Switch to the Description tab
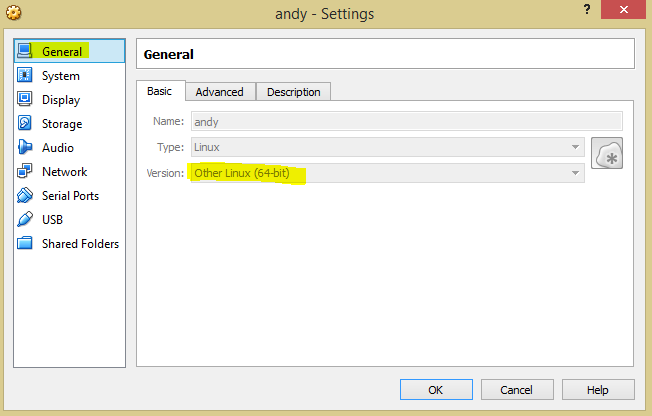Viewport: 652px width, 416px height. click(x=294, y=92)
